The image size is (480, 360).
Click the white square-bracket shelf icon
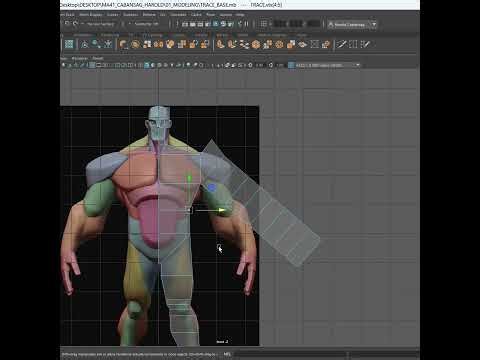pos(314,44)
